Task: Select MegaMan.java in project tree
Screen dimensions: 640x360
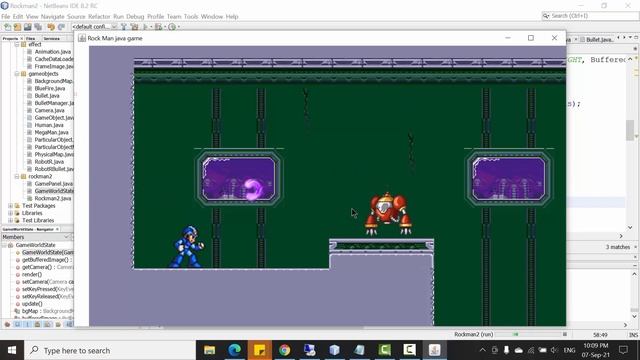Action: (51, 133)
